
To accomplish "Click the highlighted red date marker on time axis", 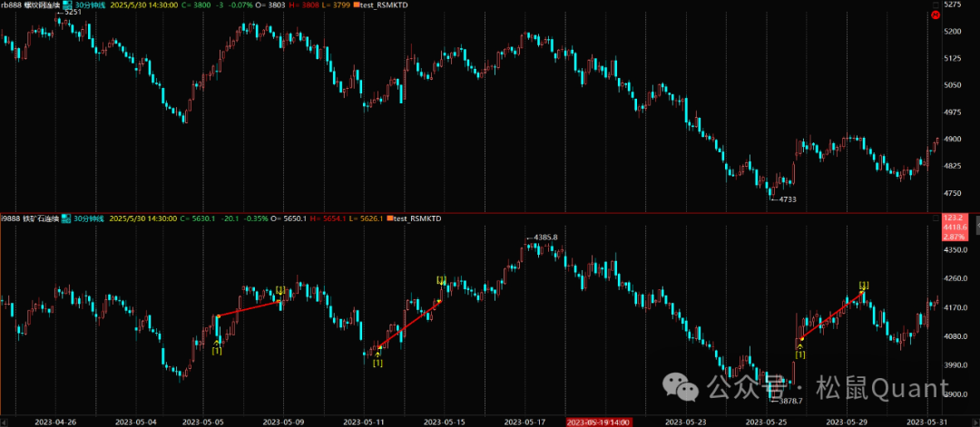I will tap(599, 422).
